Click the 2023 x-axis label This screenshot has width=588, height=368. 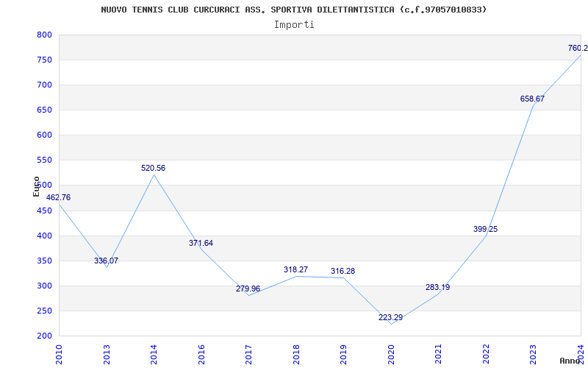(534, 354)
